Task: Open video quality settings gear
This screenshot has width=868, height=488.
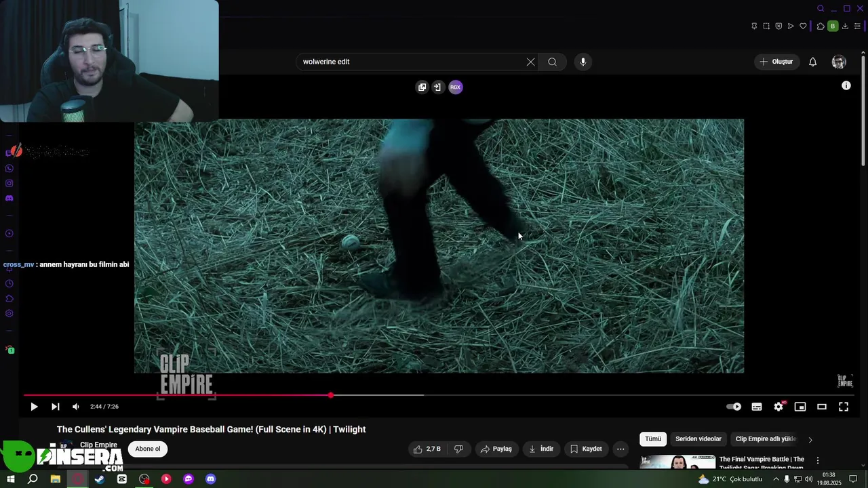Action: (778, 407)
